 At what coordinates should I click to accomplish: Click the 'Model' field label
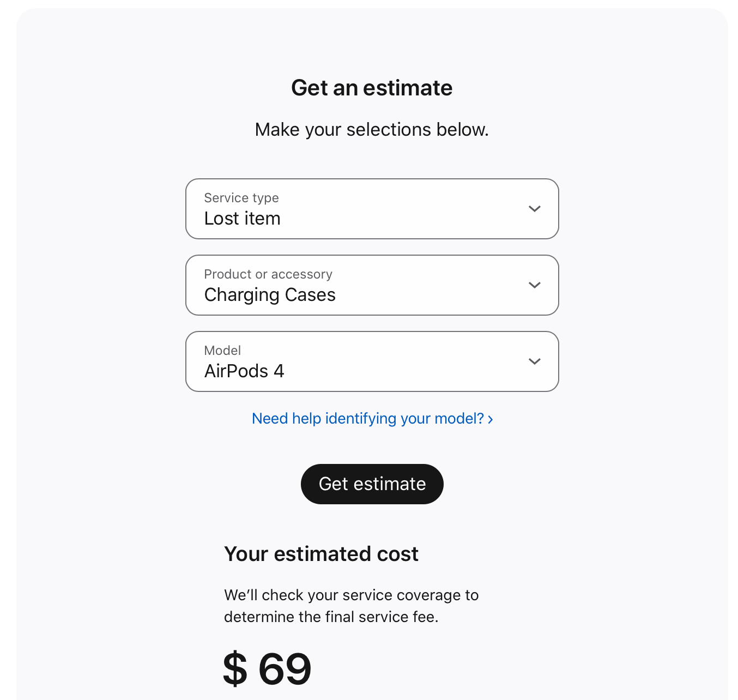click(222, 351)
